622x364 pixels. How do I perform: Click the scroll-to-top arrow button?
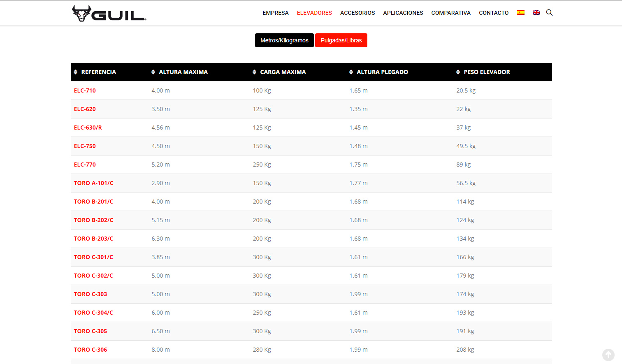point(608,355)
